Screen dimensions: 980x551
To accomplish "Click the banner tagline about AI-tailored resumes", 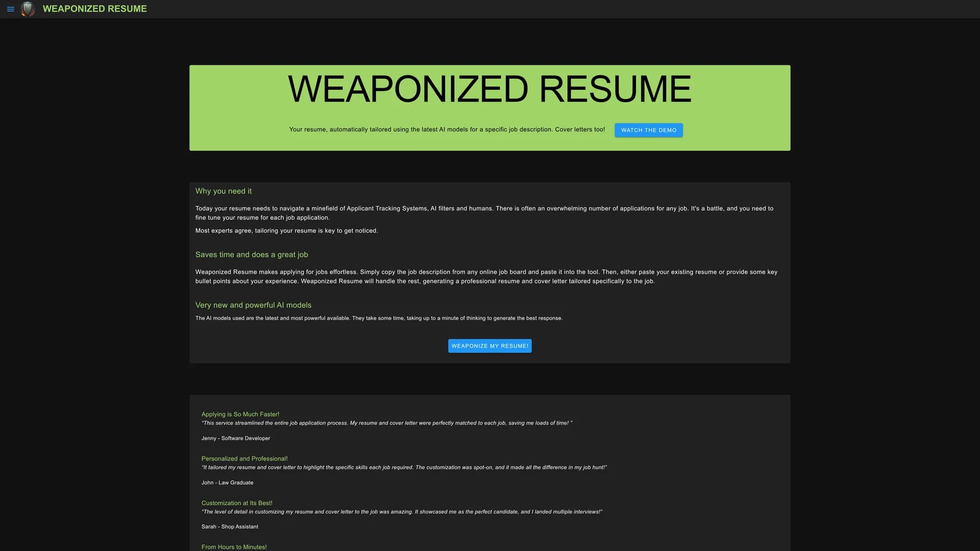I will 447,130.
